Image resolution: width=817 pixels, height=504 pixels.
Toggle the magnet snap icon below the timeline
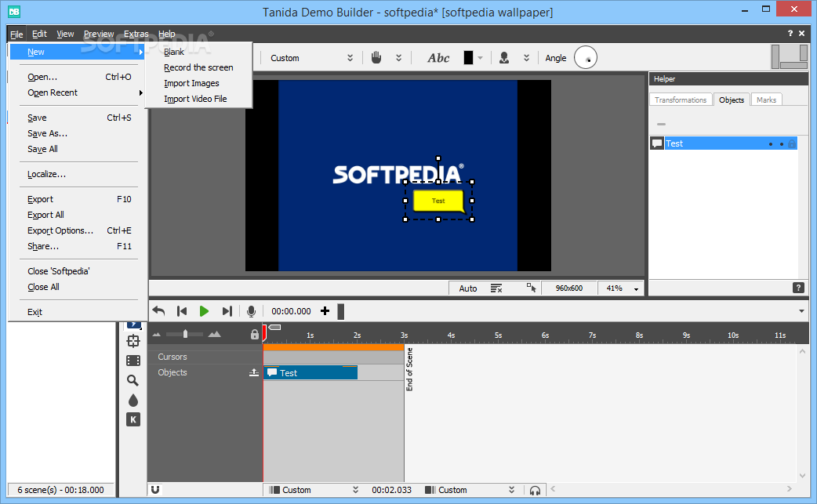tap(155, 489)
